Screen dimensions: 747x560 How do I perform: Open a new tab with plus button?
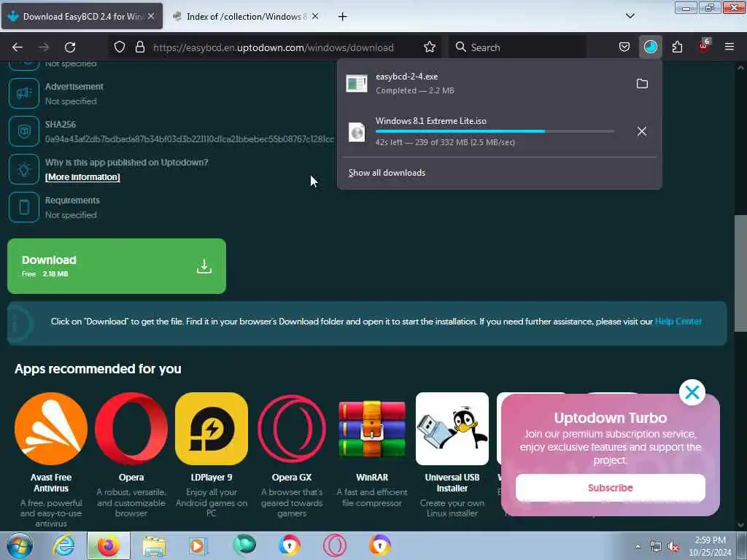(x=343, y=17)
